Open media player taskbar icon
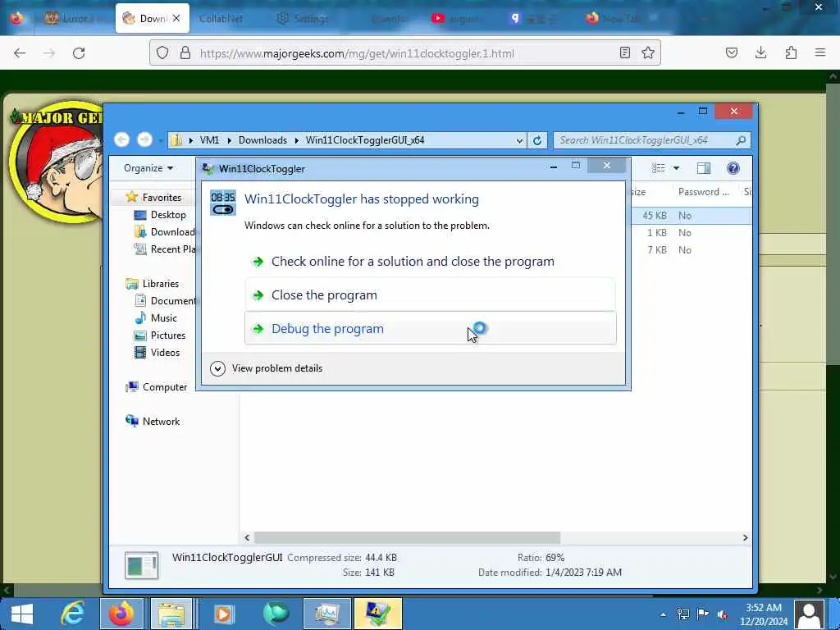Image resolution: width=840 pixels, height=630 pixels. (x=224, y=614)
